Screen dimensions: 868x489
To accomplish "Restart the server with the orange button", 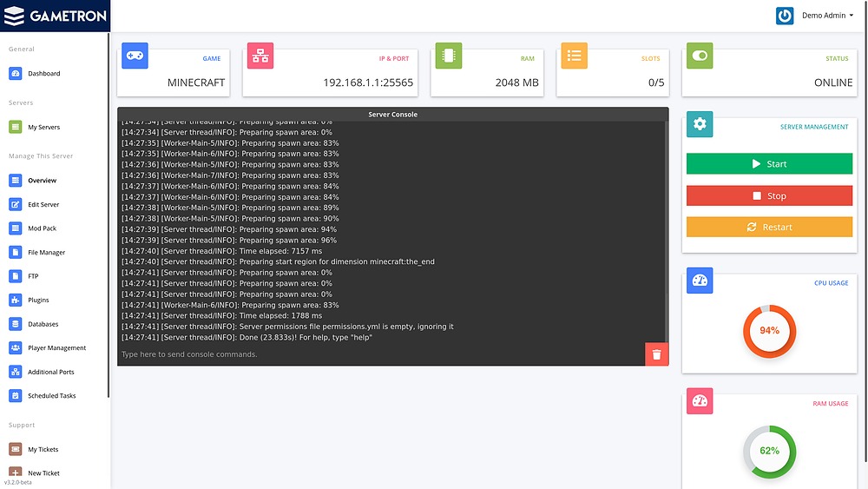I will (769, 227).
